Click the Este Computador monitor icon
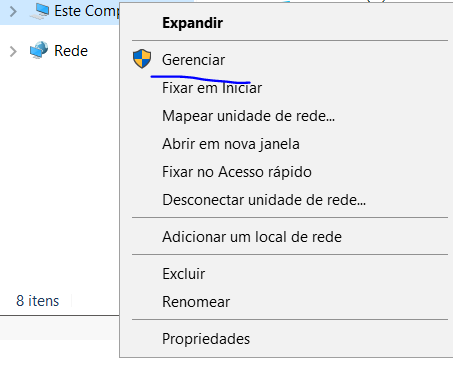Image resolution: width=453 pixels, height=367 pixels. 39,11
